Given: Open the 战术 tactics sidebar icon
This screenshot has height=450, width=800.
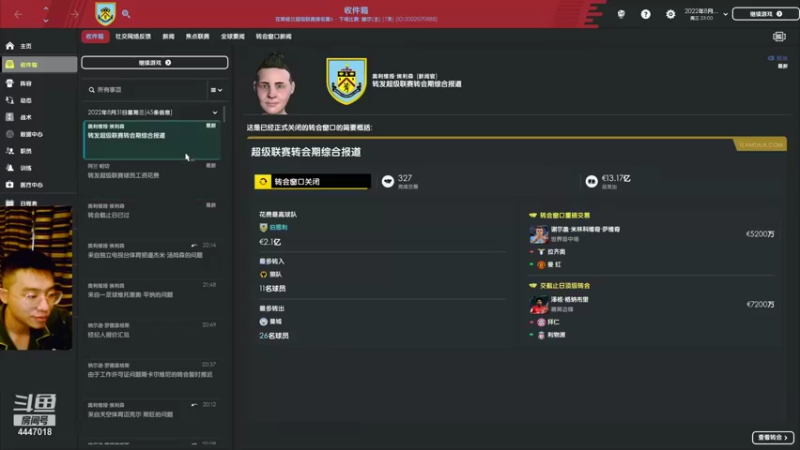Looking at the screenshot, I should (10, 117).
